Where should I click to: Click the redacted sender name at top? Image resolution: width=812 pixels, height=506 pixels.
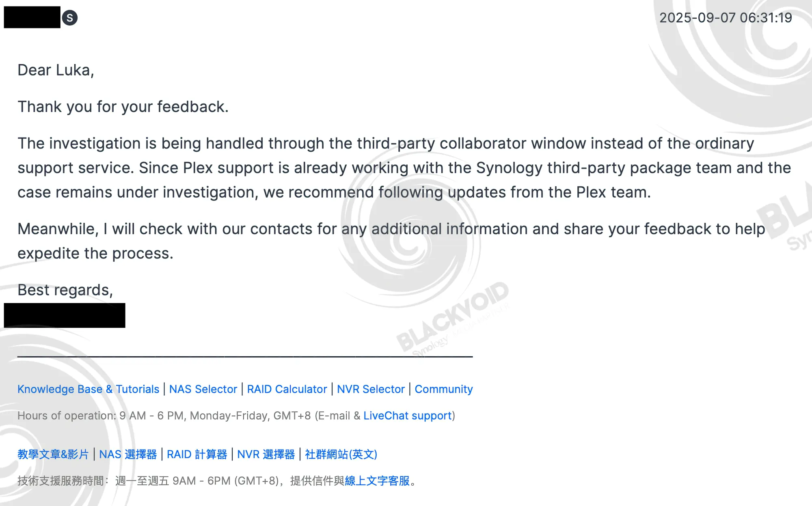click(32, 17)
